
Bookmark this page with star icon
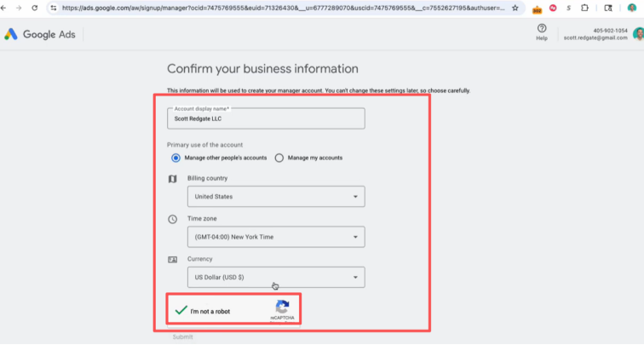pos(515,8)
